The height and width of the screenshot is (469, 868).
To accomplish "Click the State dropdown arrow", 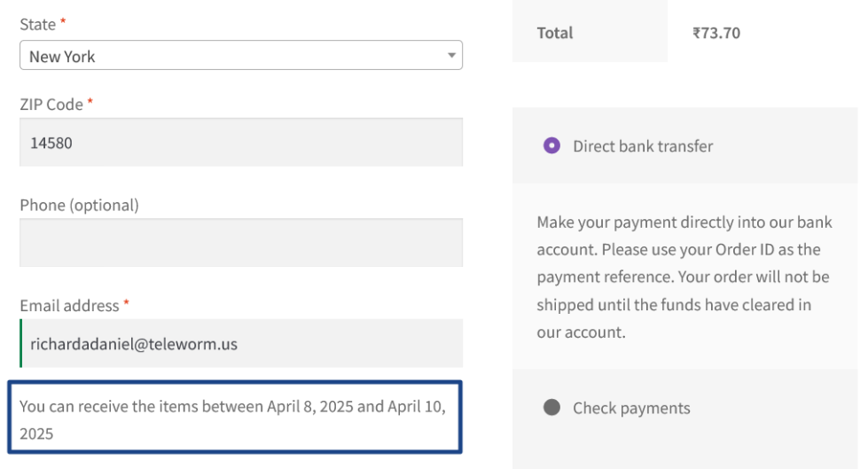I will [x=451, y=56].
